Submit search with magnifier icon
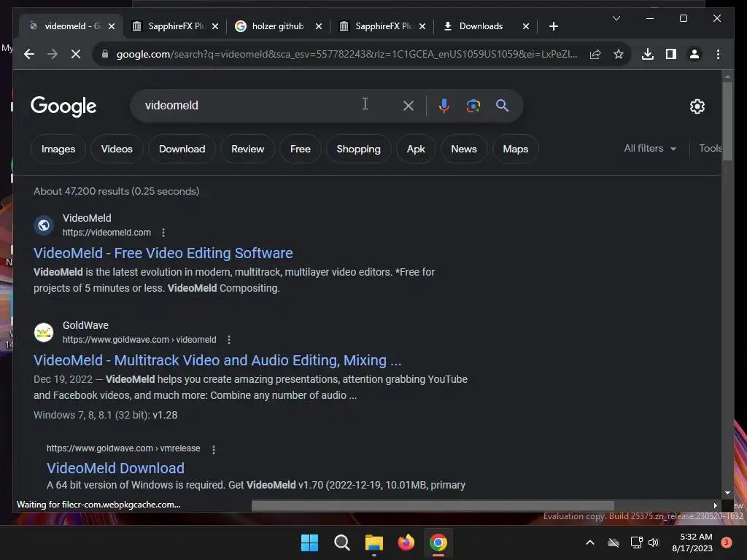 pos(502,106)
